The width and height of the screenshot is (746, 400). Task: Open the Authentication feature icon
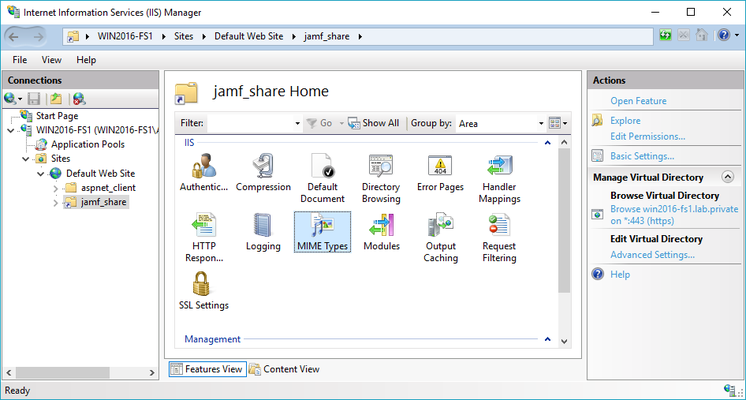pos(204,172)
